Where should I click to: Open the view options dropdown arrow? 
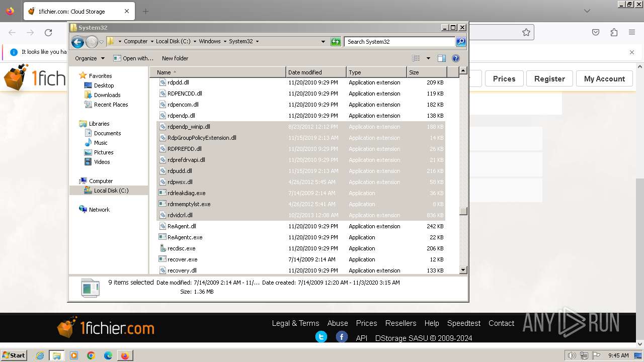(428, 58)
